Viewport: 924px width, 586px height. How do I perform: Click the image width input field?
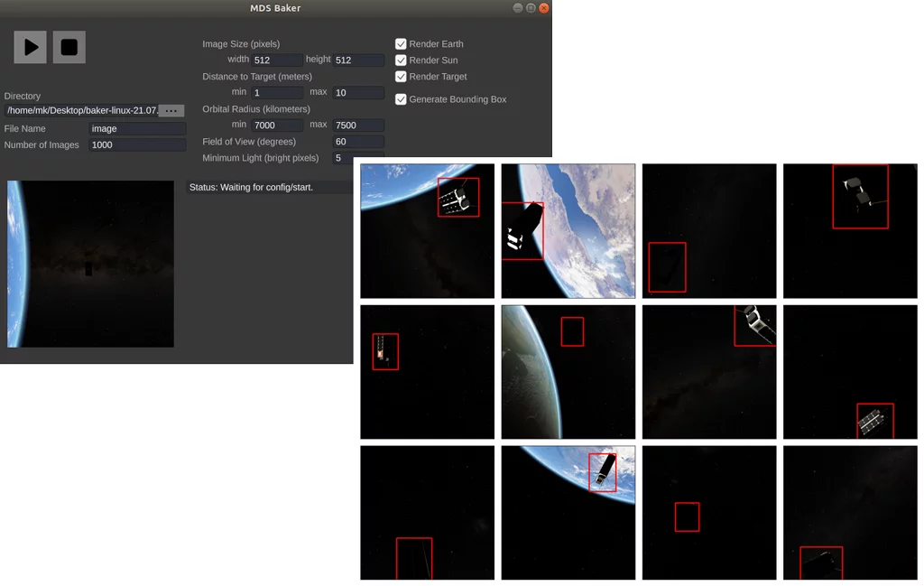276,60
